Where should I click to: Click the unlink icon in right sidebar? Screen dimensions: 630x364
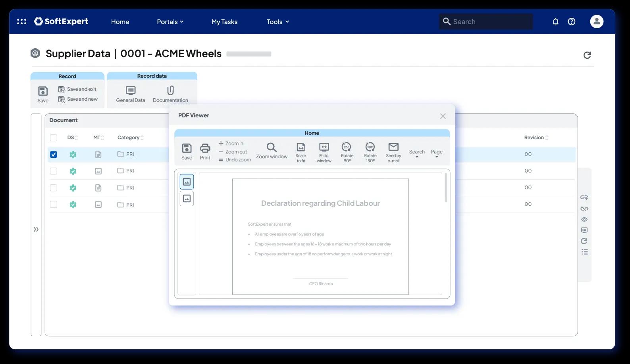[584, 209]
